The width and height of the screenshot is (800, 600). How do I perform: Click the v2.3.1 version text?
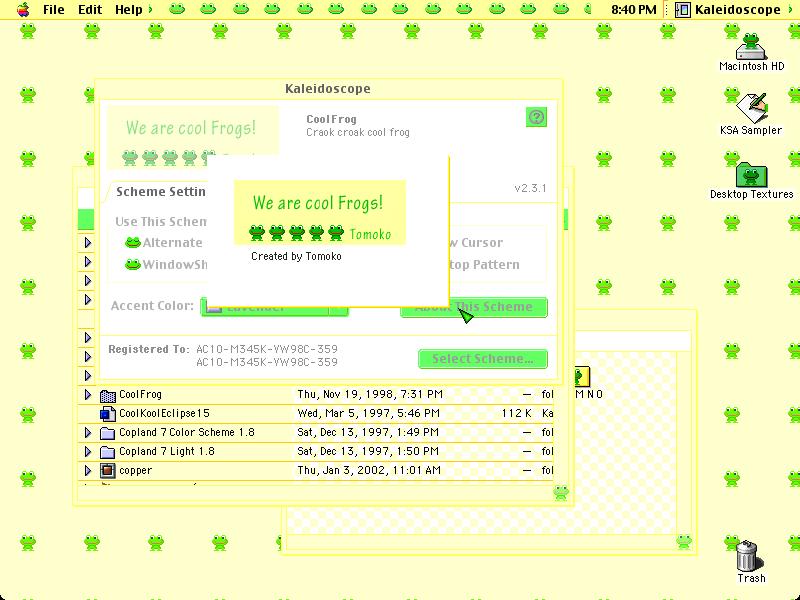coord(530,188)
